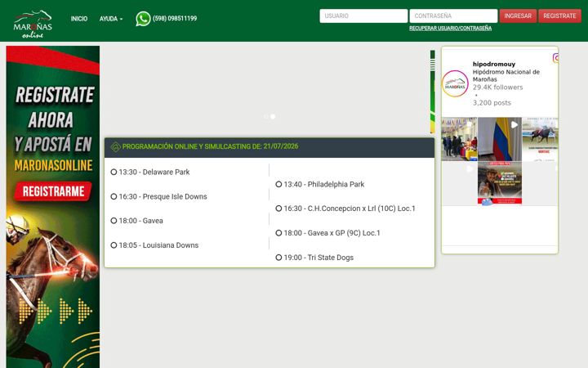Select the 13:30 Delaware Park radio

[x=114, y=172]
